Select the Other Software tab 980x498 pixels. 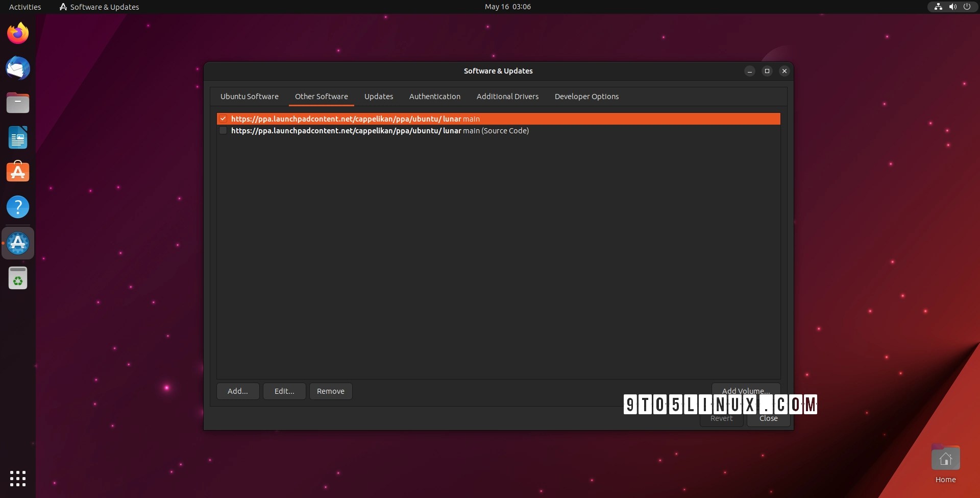click(322, 97)
